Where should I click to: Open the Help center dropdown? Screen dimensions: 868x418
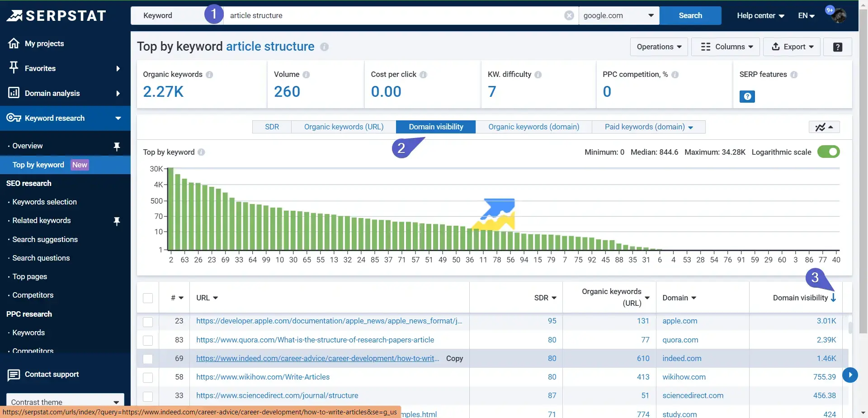coord(760,15)
